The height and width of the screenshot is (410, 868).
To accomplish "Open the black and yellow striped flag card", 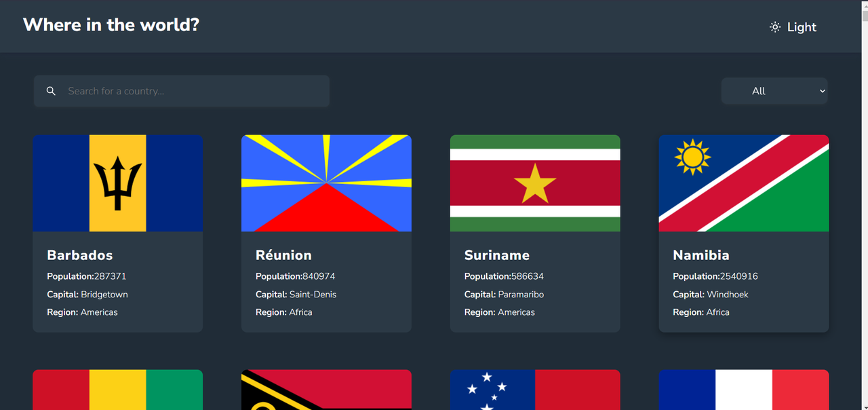I will tap(326, 390).
